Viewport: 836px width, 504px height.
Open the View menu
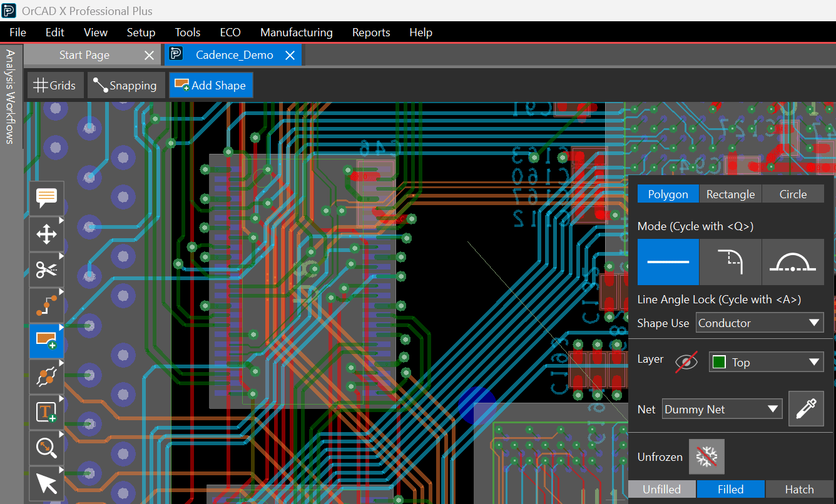pyautogui.click(x=95, y=33)
